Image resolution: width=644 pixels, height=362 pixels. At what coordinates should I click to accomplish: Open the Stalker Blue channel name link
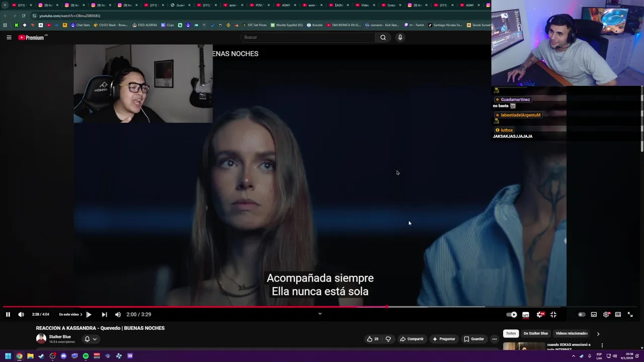click(x=60, y=337)
